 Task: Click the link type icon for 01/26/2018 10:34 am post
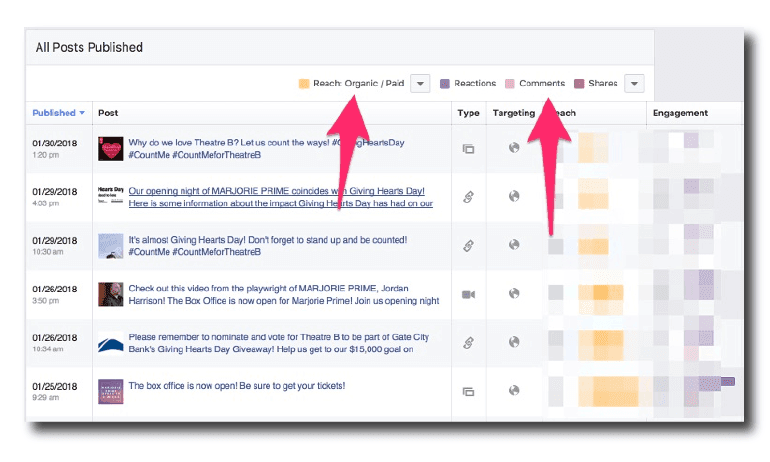468,343
